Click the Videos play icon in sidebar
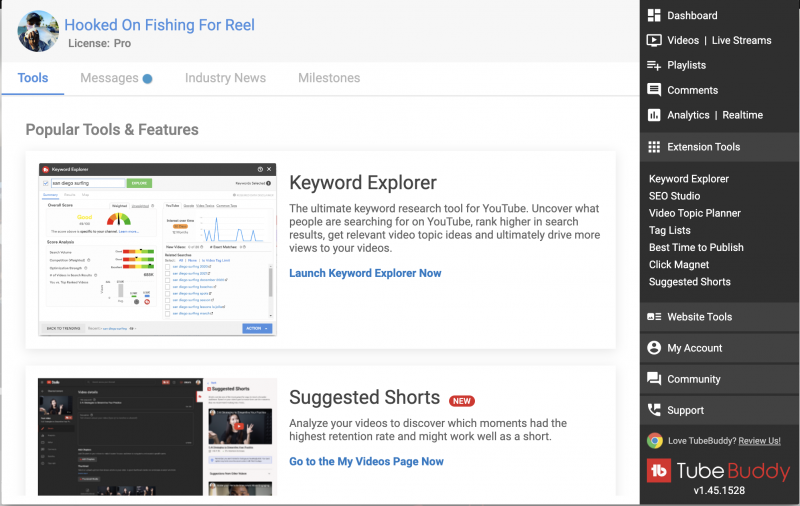800x506 pixels. [x=654, y=41]
